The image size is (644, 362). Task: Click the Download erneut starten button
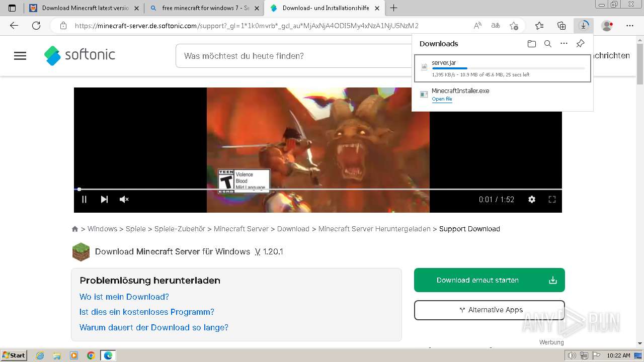pyautogui.click(x=490, y=280)
